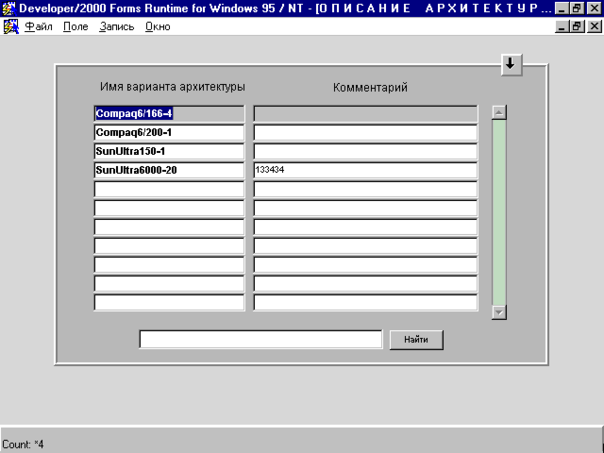Screen dimensions: 604x453
Task: Restore the Forms Runtime main window
Action: click(577, 8)
